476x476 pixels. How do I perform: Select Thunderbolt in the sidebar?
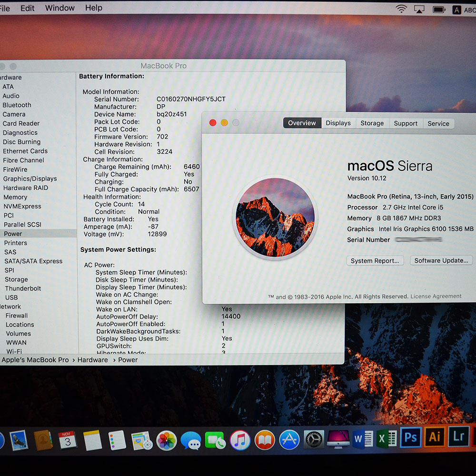(23, 288)
